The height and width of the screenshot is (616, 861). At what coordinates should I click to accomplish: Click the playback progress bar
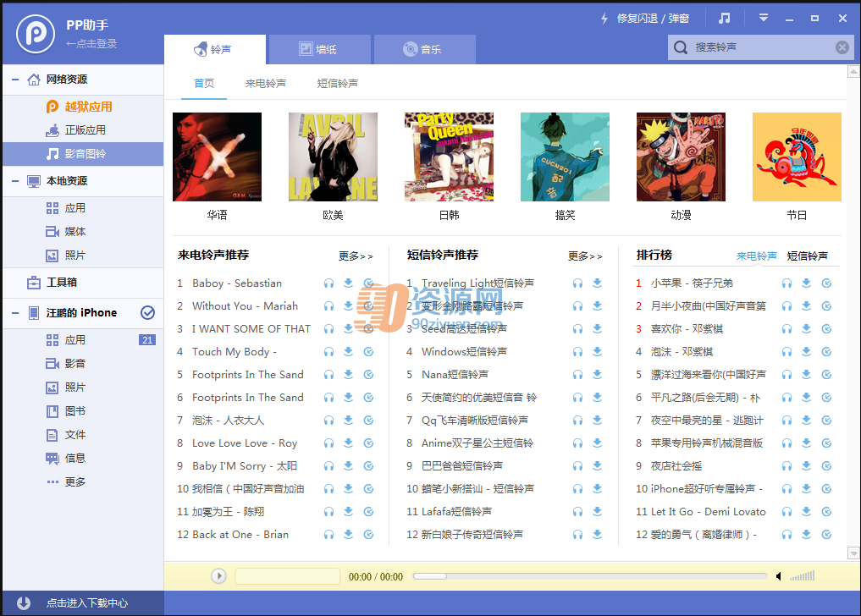pyautogui.click(x=590, y=576)
